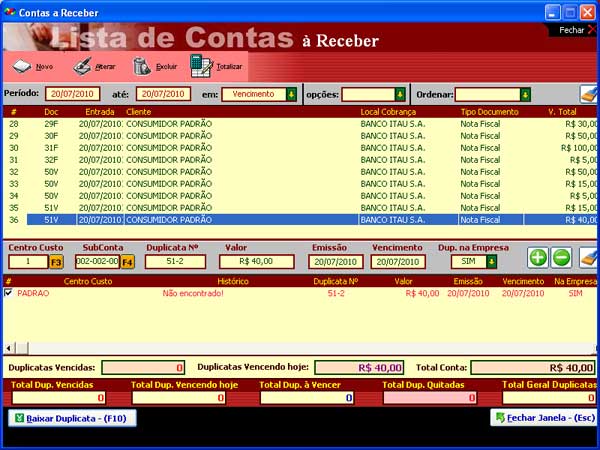This screenshot has width=600, height=450.
Task: Open the Dup. na Empresa SIM dropdown
Action: pos(491,262)
